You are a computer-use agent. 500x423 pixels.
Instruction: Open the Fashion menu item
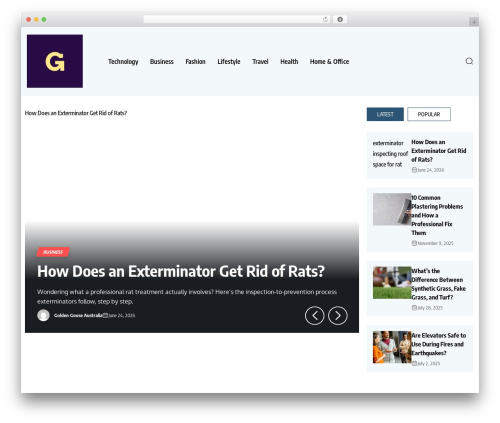[195, 62]
